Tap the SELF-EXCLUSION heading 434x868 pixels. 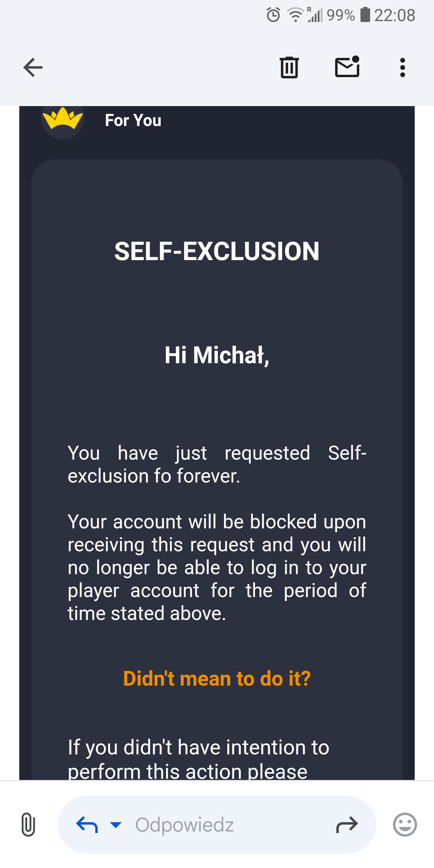pyautogui.click(x=217, y=251)
